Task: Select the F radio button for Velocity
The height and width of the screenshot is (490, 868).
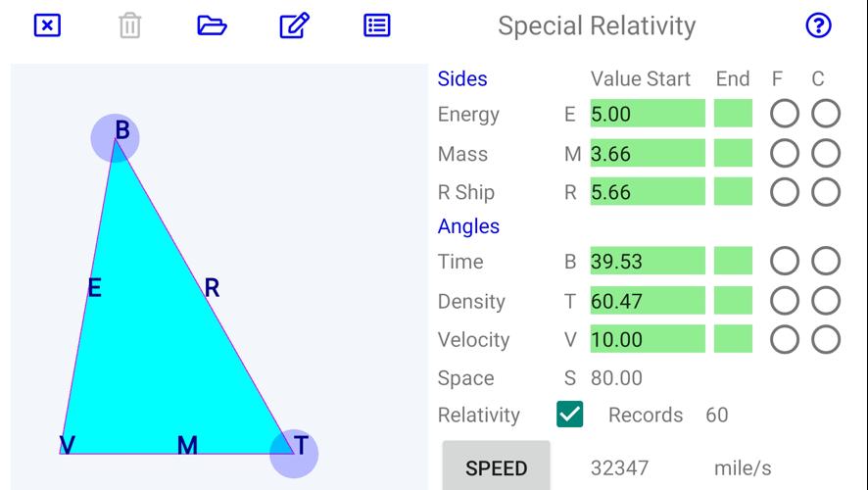Action: (x=784, y=339)
